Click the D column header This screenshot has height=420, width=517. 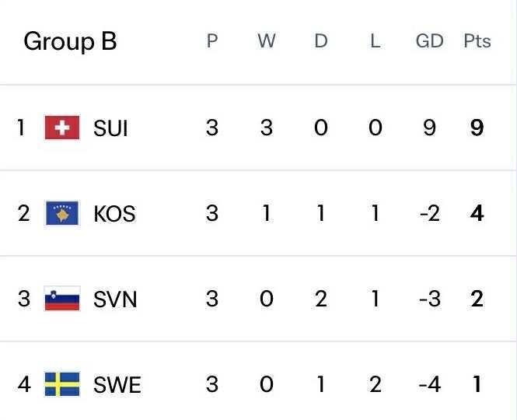click(x=321, y=41)
